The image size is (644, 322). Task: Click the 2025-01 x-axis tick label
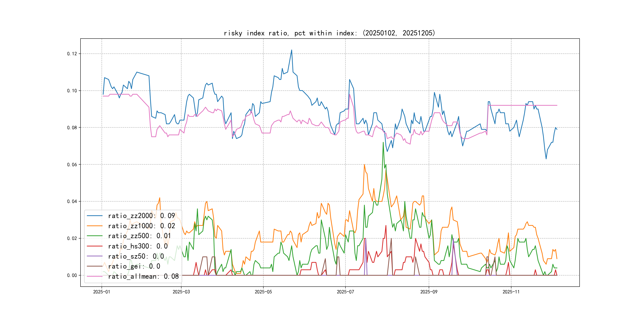click(102, 292)
